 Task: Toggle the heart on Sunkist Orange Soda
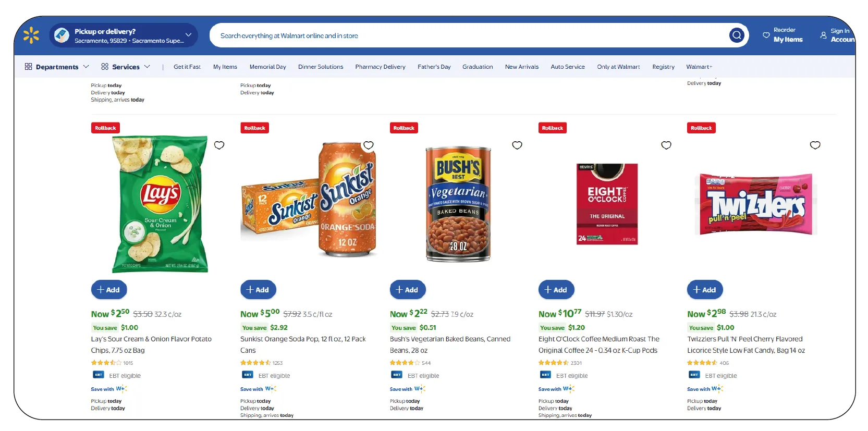tap(369, 145)
